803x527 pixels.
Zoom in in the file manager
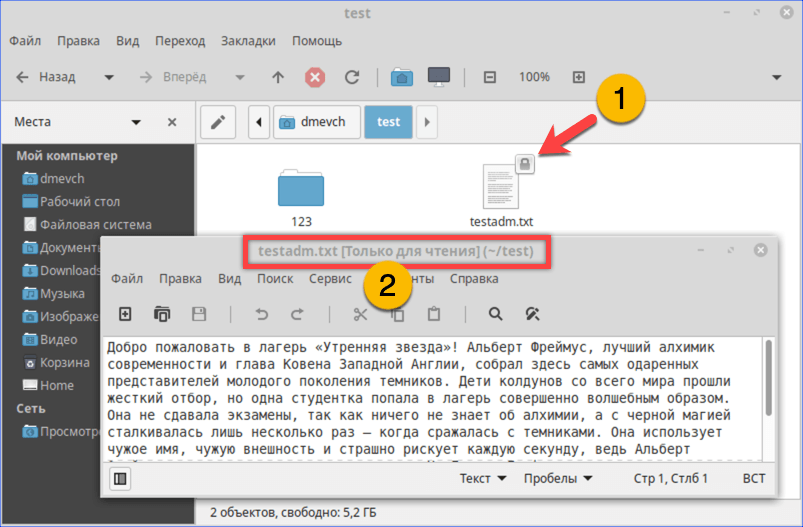pos(579,77)
